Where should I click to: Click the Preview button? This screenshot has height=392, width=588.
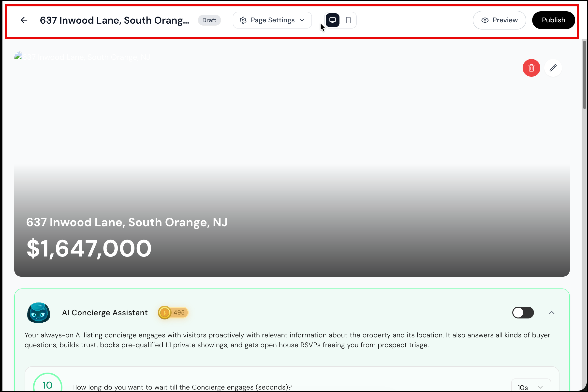coord(499,20)
